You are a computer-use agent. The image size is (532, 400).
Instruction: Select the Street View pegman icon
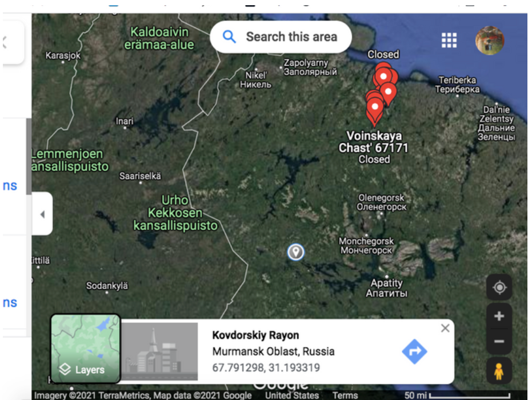coord(499,371)
